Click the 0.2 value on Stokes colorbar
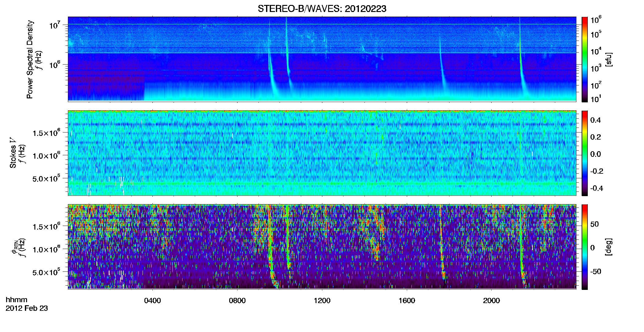Image resolution: width=644 pixels, height=332 pixels. pyautogui.click(x=595, y=137)
